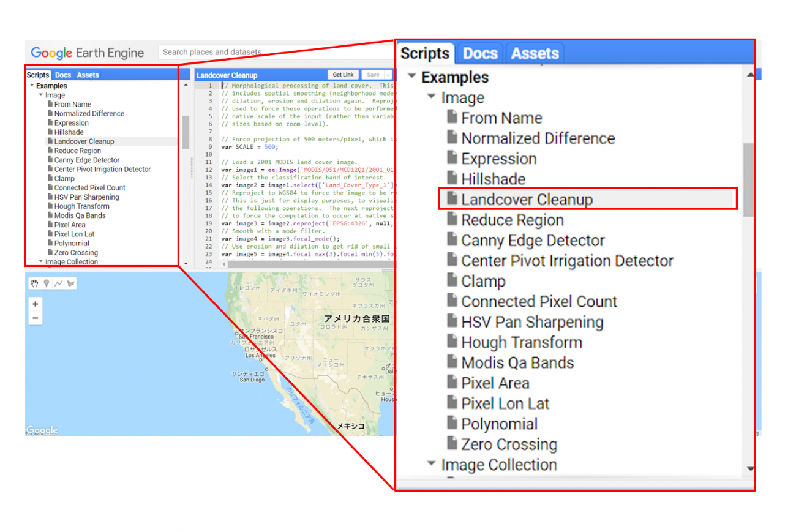Click the Get Link button
Screen dimensions: 796x532
[343, 75]
